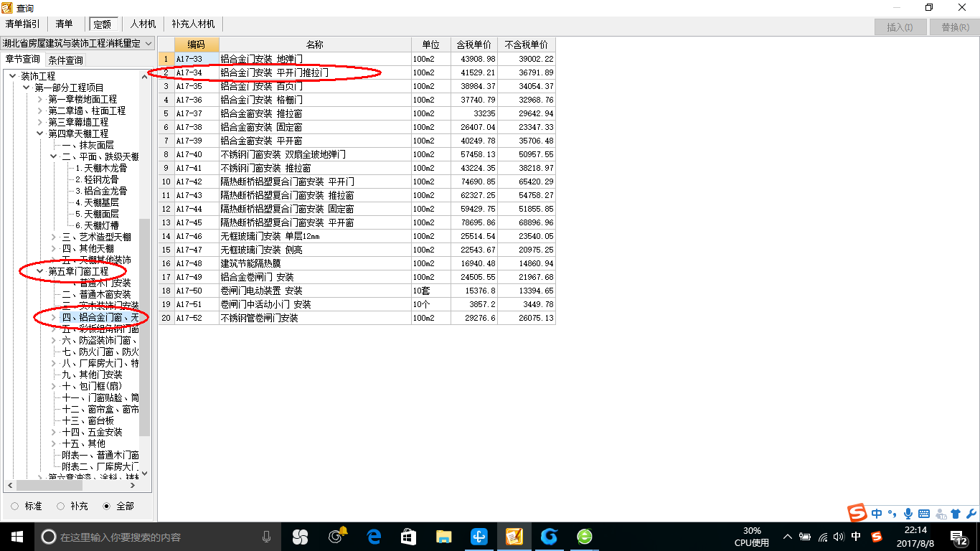Click the tree horizontal scrollbar right arrow

133,486
